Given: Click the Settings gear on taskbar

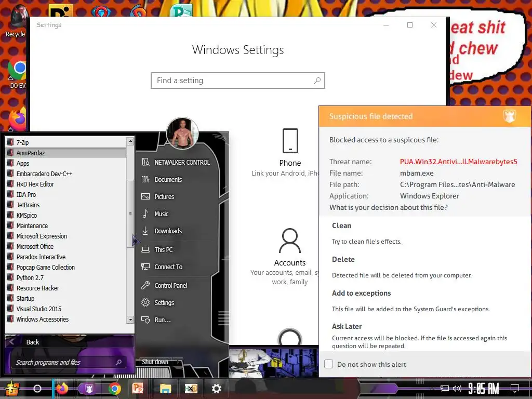Looking at the screenshot, I should (x=217, y=389).
